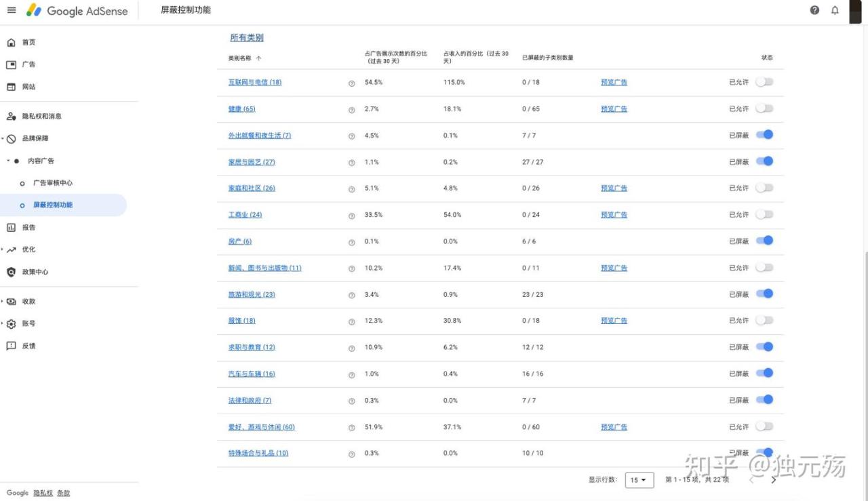
Task: Open 政策中心 shield icon in sidebar
Action: coord(11,272)
